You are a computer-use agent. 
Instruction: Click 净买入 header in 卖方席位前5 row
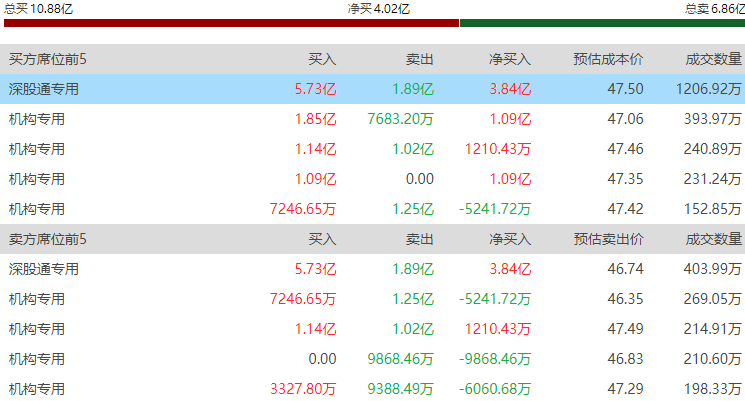tap(510, 239)
